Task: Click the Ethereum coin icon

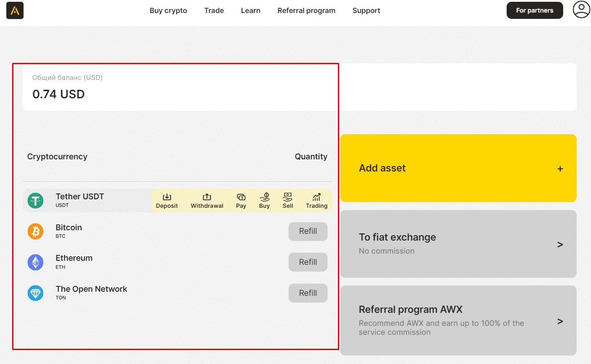Action: tap(35, 262)
